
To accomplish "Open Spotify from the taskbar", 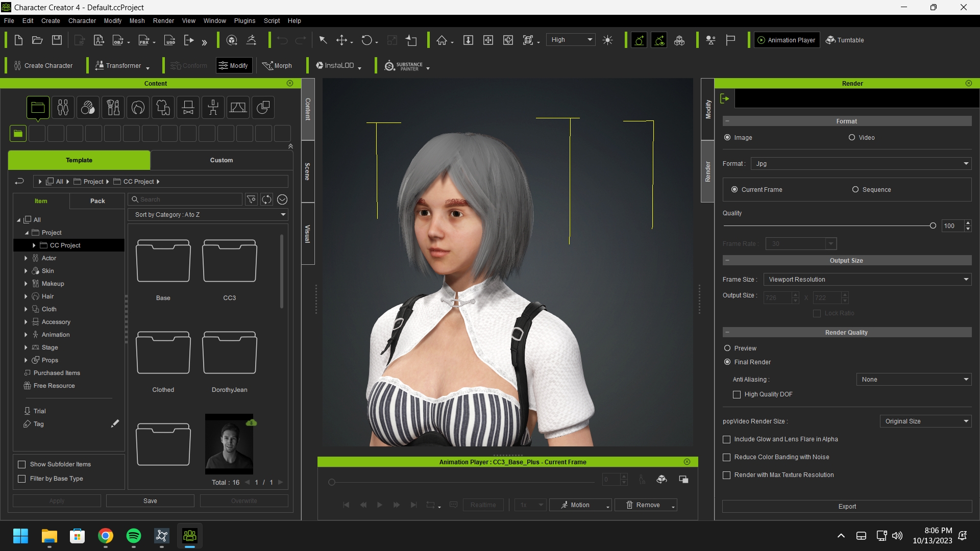I will 134,536.
